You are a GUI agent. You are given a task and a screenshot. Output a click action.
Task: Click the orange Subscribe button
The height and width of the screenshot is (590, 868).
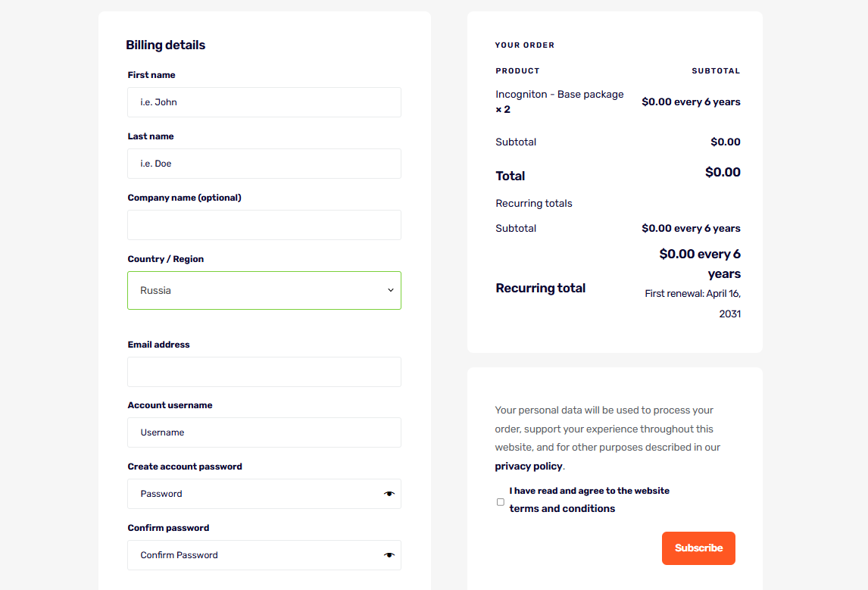click(x=698, y=548)
